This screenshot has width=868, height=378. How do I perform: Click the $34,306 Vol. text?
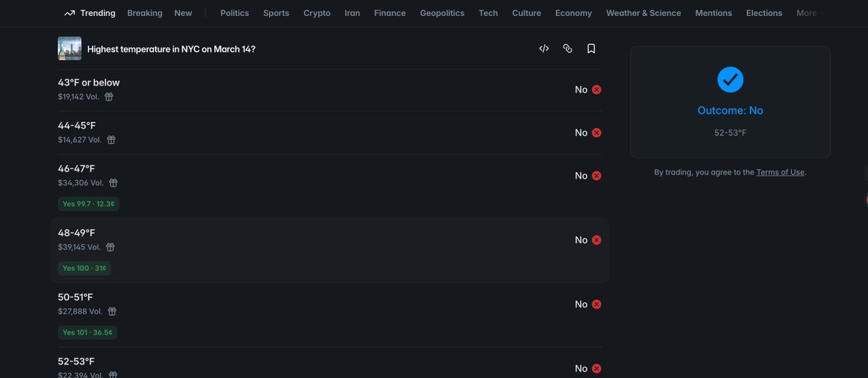[81, 183]
